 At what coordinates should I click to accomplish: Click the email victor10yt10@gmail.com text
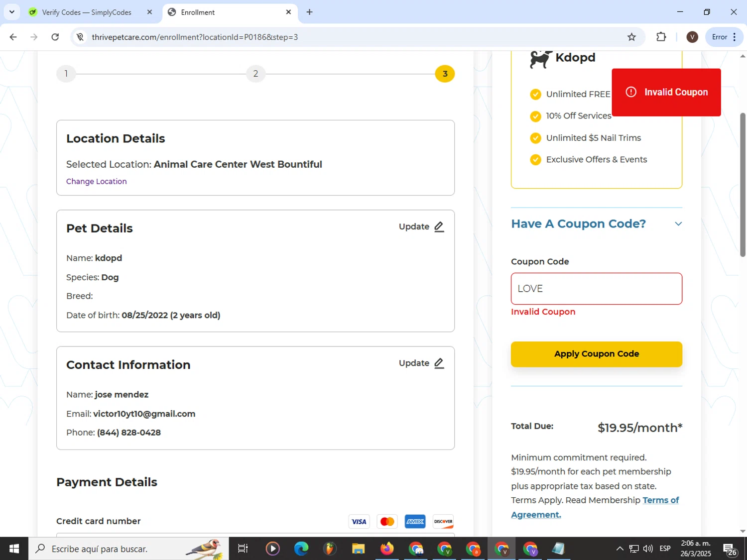(x=144, y=414)
